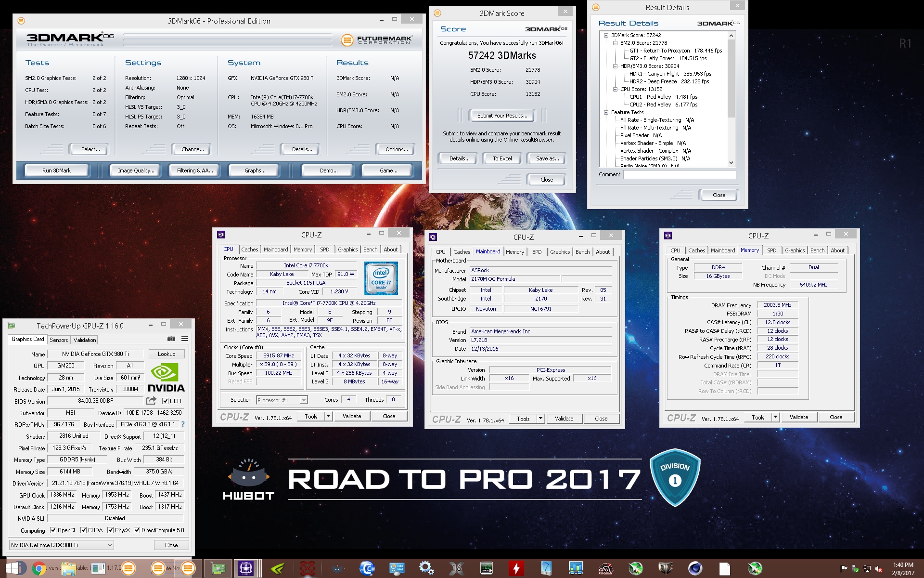Toggle the PhysX checkbox
924x578 pixels.
[110, 530]
